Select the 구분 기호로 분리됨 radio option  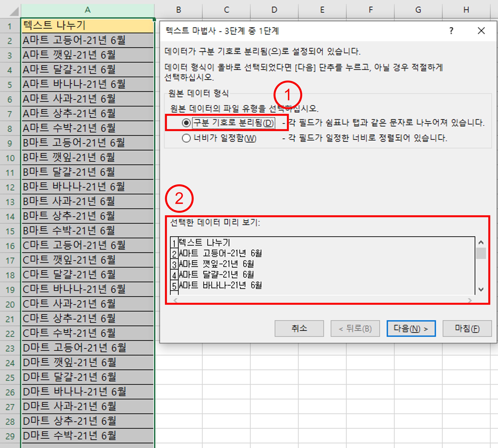(186, 123)
